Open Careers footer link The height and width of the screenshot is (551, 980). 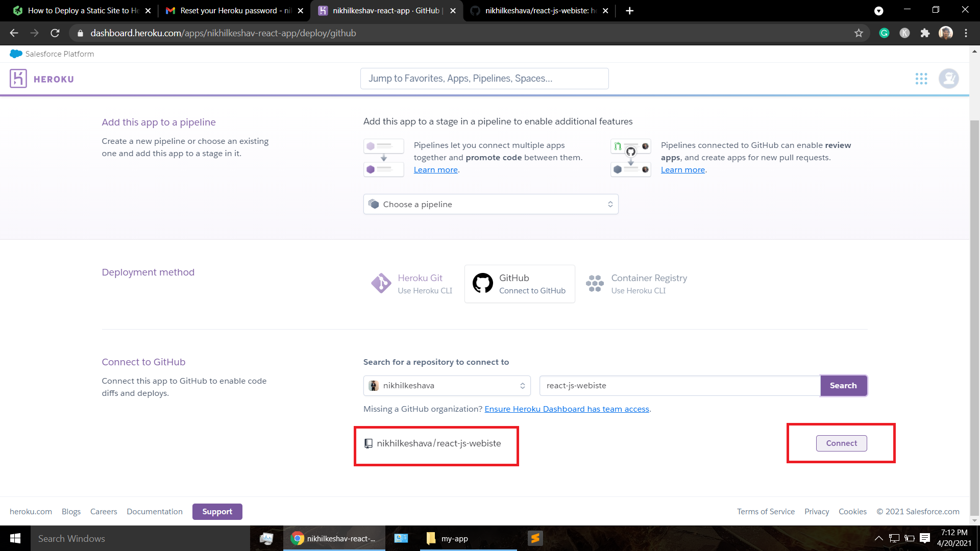pyautogui.click(x=104, y=512)
